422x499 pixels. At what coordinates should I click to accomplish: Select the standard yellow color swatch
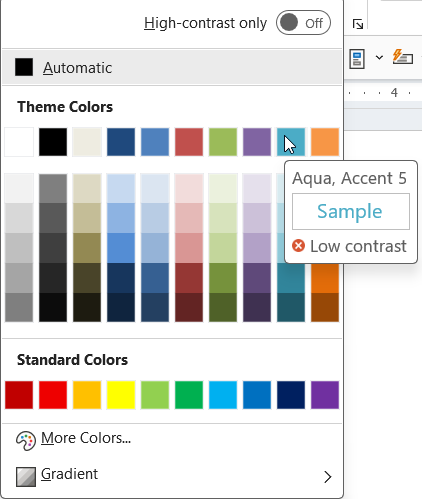pos(121,395)
